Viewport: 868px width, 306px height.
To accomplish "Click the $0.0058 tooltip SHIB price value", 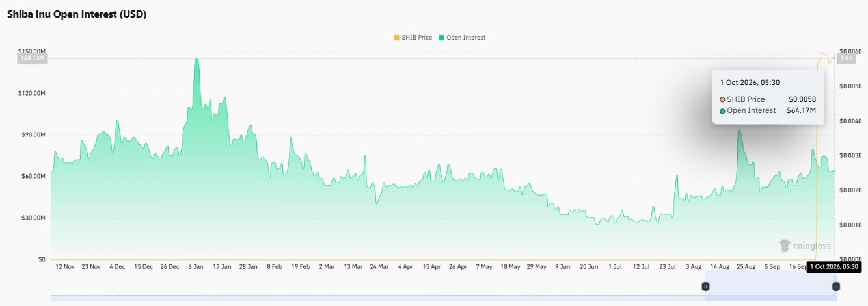I will click(802, 99).
